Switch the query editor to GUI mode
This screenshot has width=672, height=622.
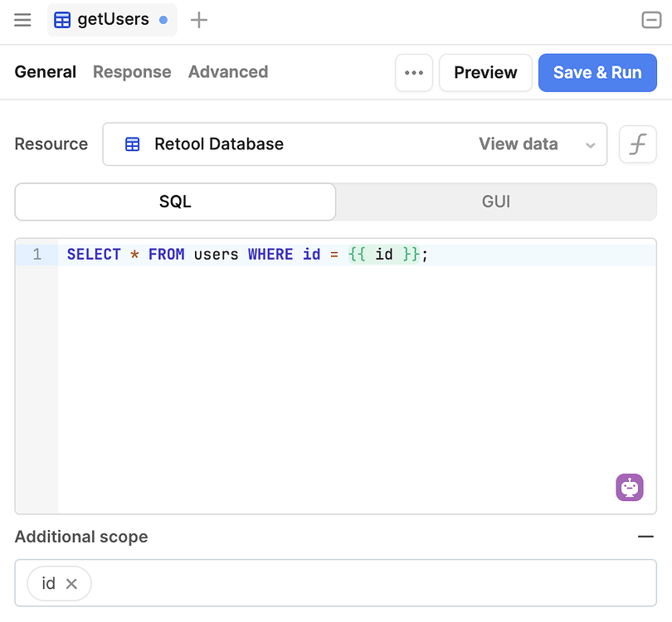pos(495,202)
